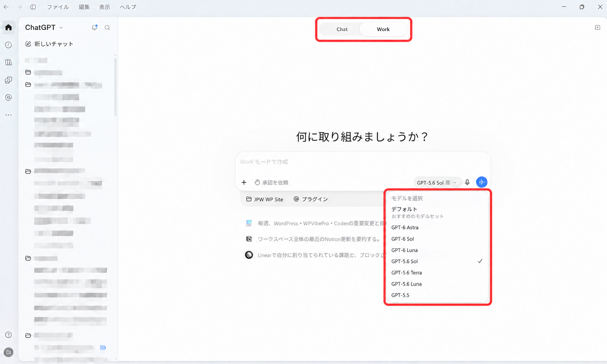Toggle 承認を依頼 approval option

[271, 182]
